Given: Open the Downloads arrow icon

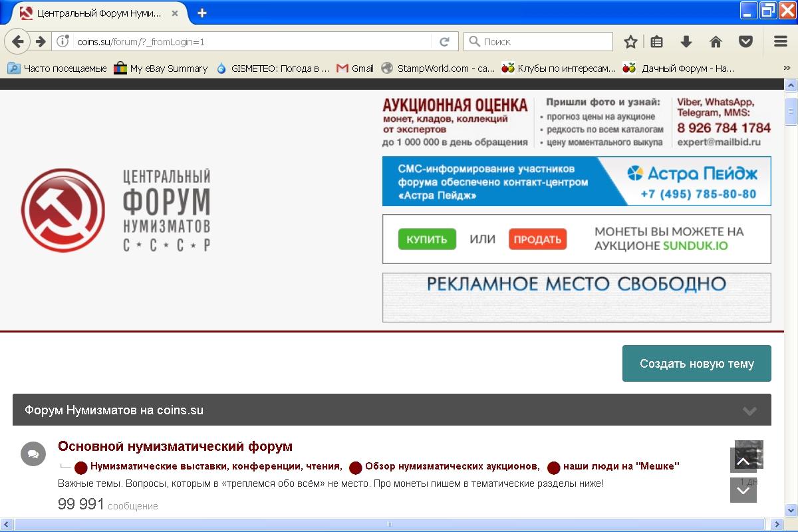Looking at the screenshot, I should click(686, 41).
